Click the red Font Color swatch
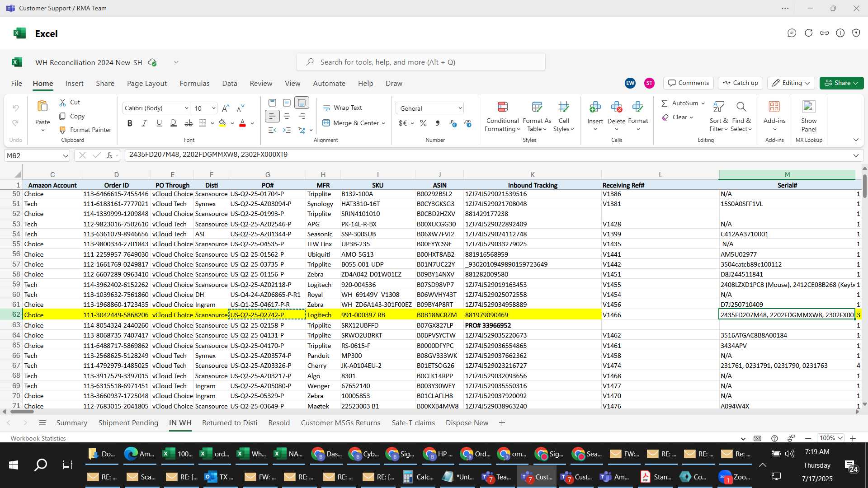 tap(242, 123)
